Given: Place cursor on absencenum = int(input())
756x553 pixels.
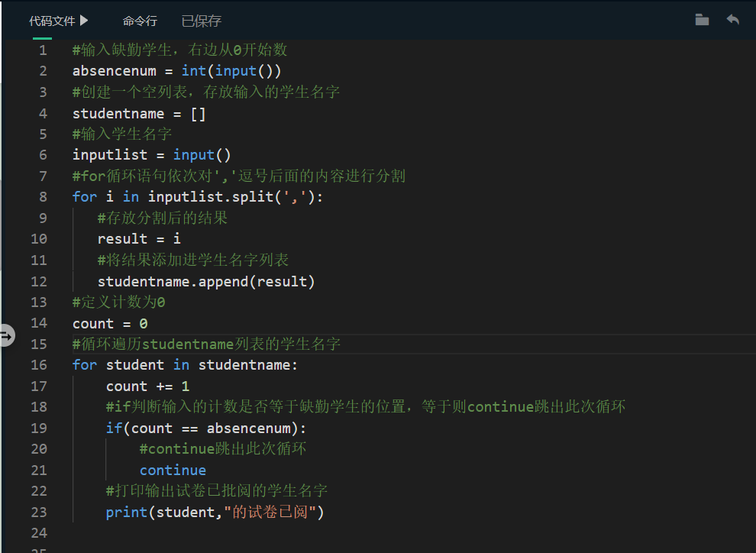Looking at the screenshot, I should [x=176, y=71].
